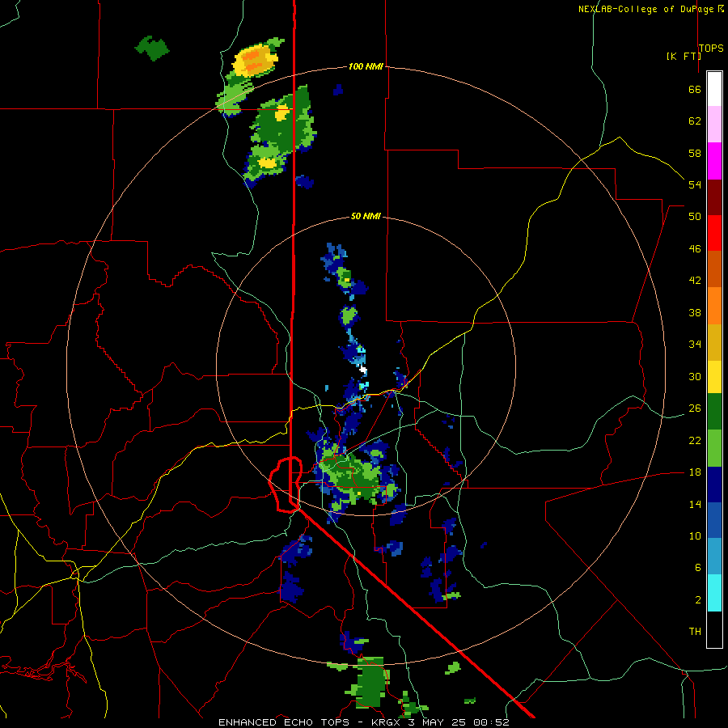Click the 62 value on the scale
Image resolution: width=728 pixels, height=728 pixels.
pos(695,121)
